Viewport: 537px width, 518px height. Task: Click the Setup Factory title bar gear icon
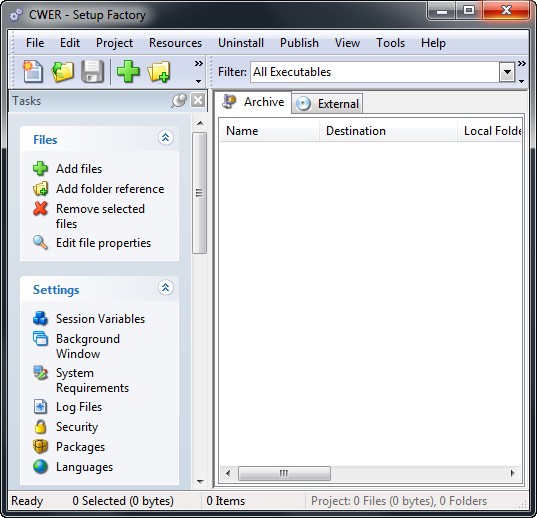16,15
